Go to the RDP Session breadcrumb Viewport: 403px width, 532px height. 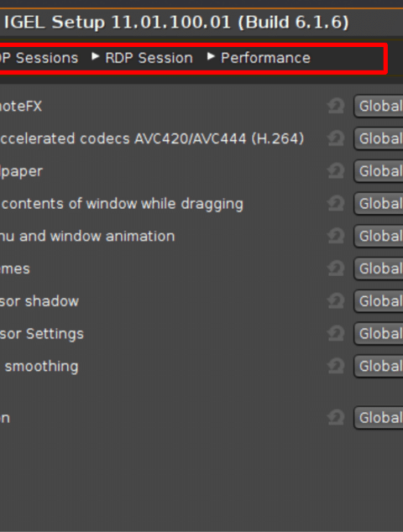tap(149, 58)
